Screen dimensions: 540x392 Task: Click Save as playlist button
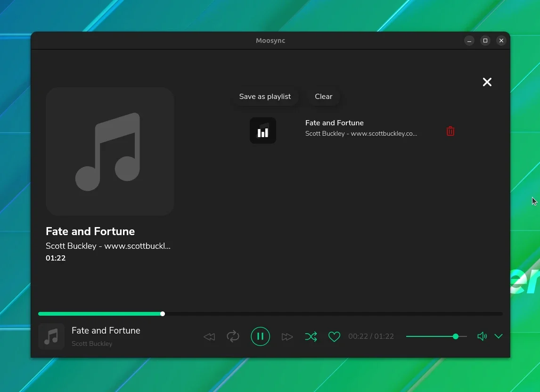coord(265,97)
